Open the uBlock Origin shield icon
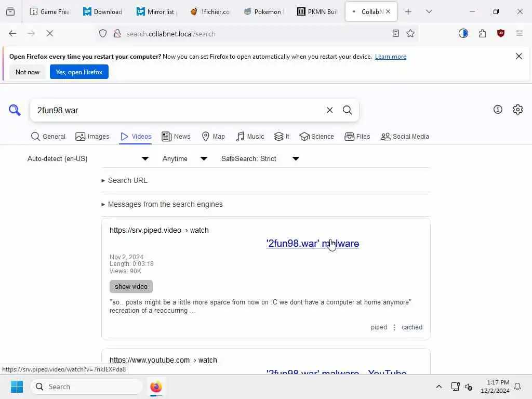532x399 pixels. [501, 33]
